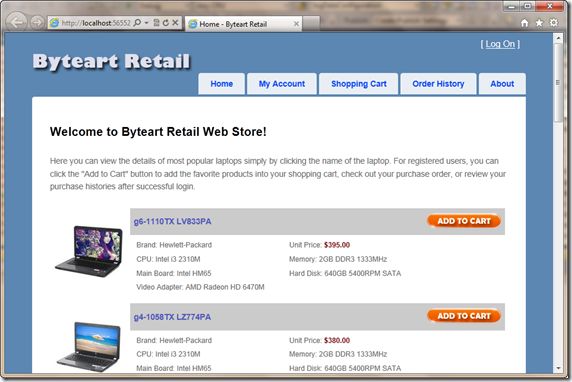Click the $395.00 unit price

(337, 245)
